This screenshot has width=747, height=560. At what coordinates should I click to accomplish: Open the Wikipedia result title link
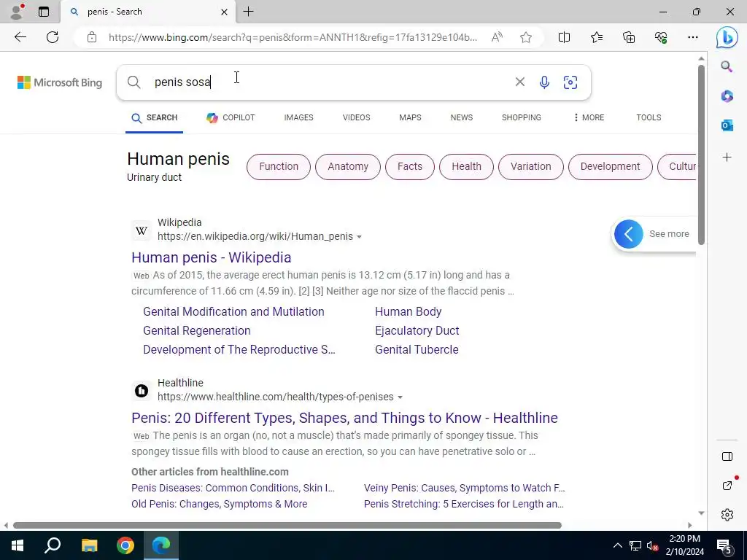click(211, 257)
